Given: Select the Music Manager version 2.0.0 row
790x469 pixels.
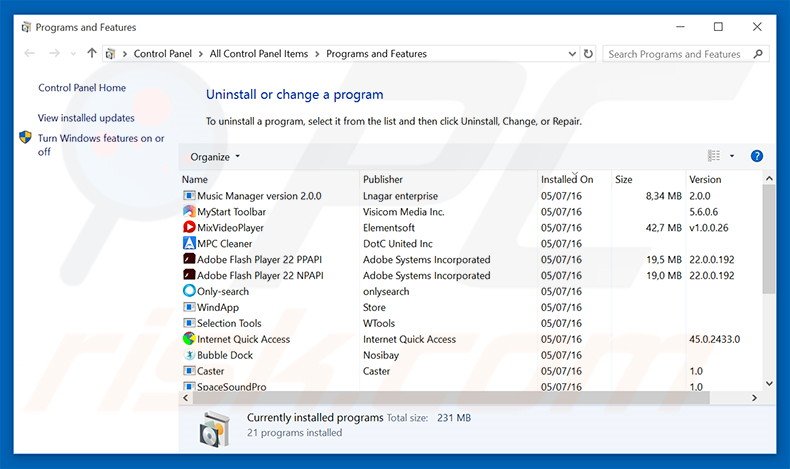Looking at the screenshot, I should pos(471,195).
